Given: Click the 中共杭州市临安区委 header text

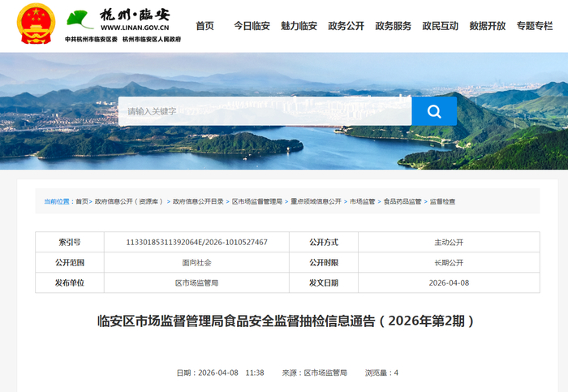Looking at the screenshot, I should tap(91, 39).
